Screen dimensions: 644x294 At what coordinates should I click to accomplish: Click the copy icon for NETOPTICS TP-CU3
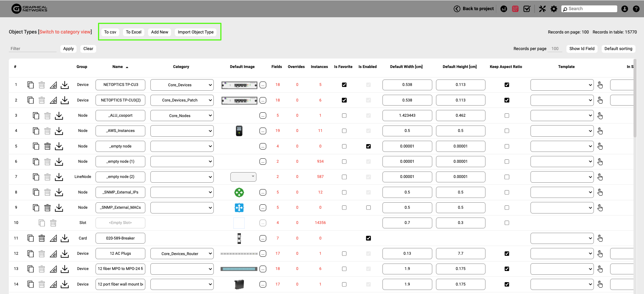click(x=30, y=85)
